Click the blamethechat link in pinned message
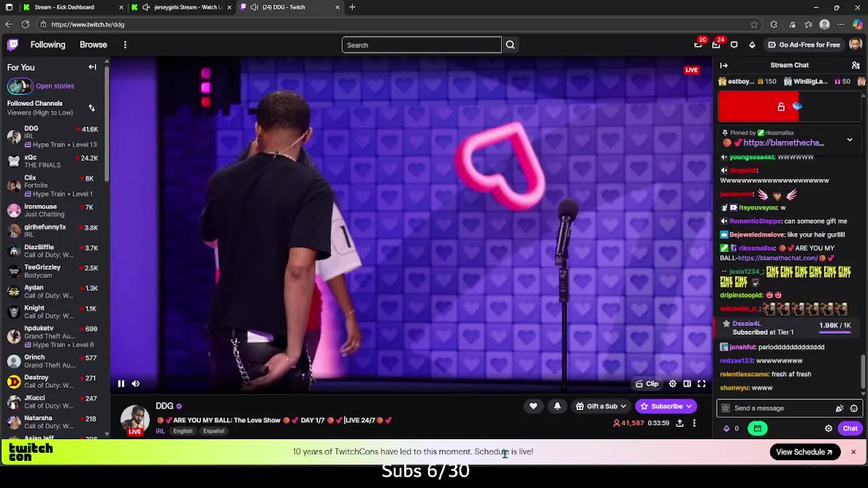The height and width of the screenshot is (488, 868). click(783, 143)
